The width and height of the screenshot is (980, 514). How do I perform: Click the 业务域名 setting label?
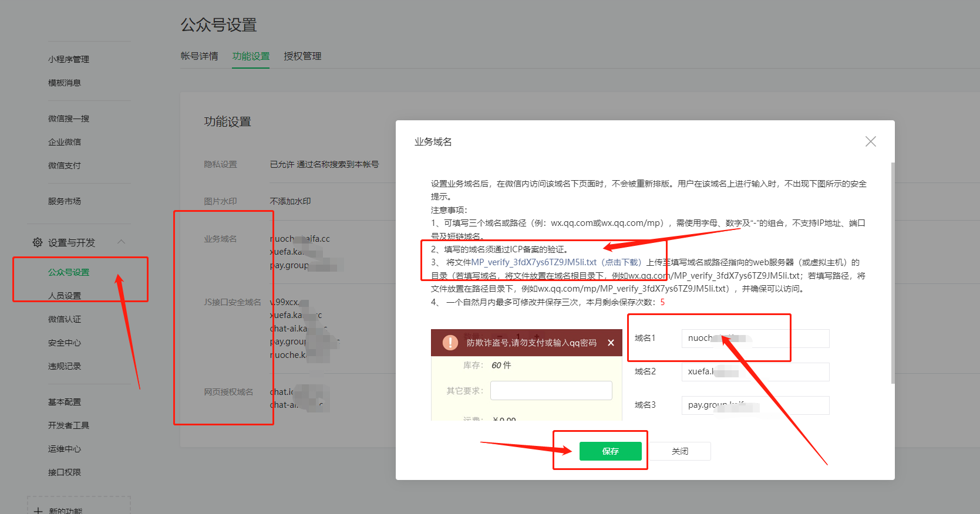[220, 239]
